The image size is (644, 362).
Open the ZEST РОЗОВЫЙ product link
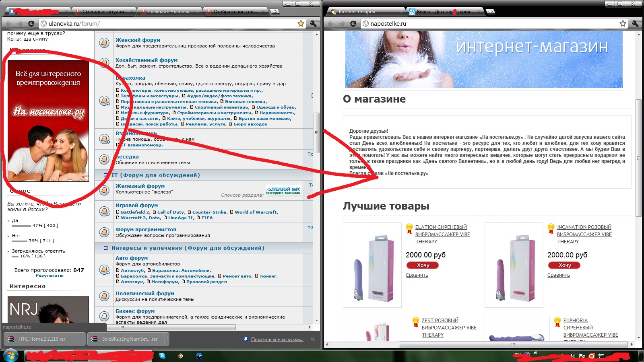click(449, 328)
